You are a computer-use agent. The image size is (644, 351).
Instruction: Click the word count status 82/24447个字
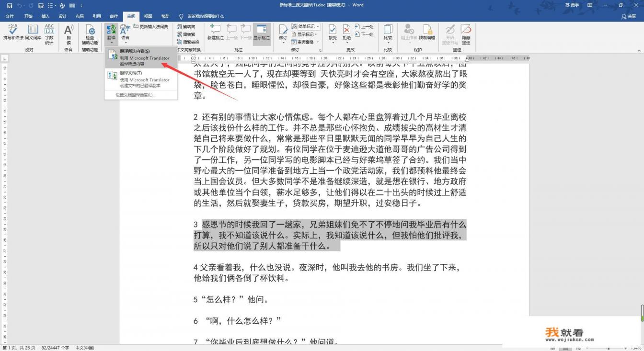coord(55,348)
